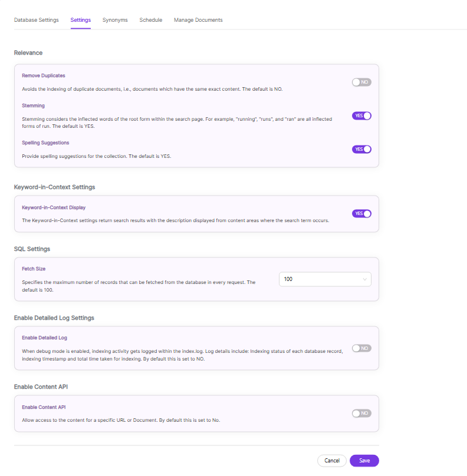Enable the Detailed Log toggle
This screenshot has height=476, width=467.
point(361,348)
